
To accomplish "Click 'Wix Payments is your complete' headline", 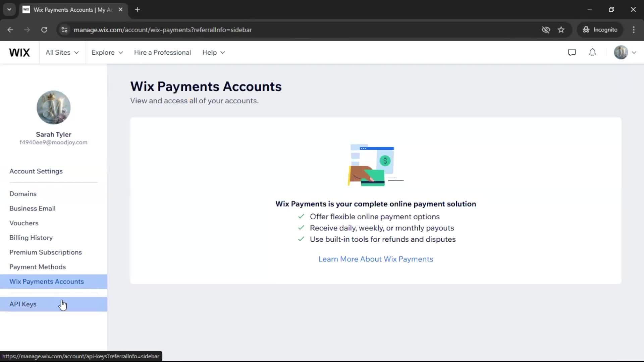I will (376, 204).
